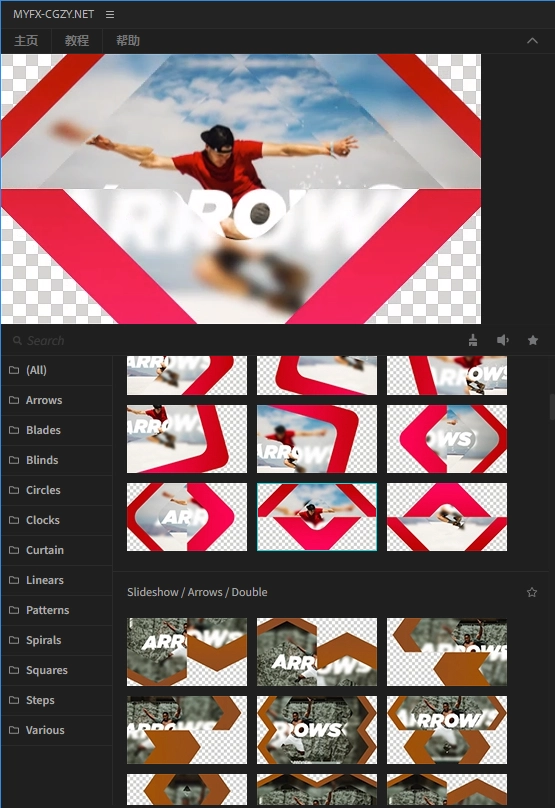Show favorites with the filled star icon

point(533,340)
